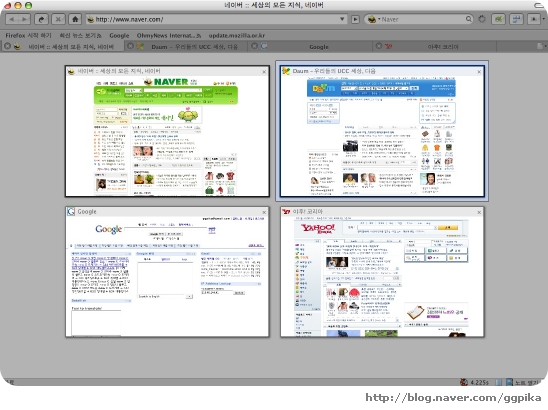Click the Daum favicon on the preview header
Image resolution: width=548 pixels, height=410 pixels.
click(x=286, y=71)
